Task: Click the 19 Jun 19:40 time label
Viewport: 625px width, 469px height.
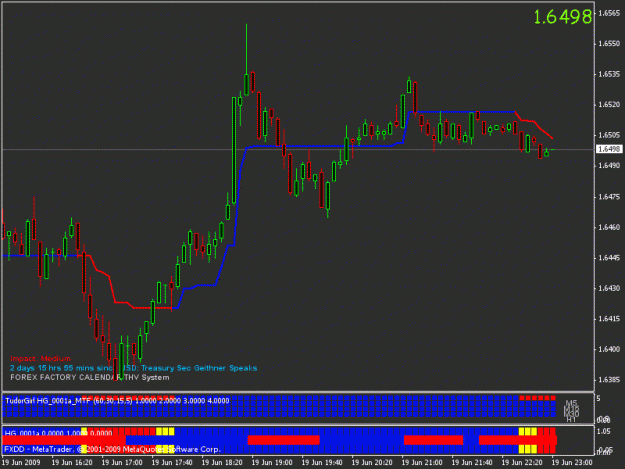Action: 322,463
